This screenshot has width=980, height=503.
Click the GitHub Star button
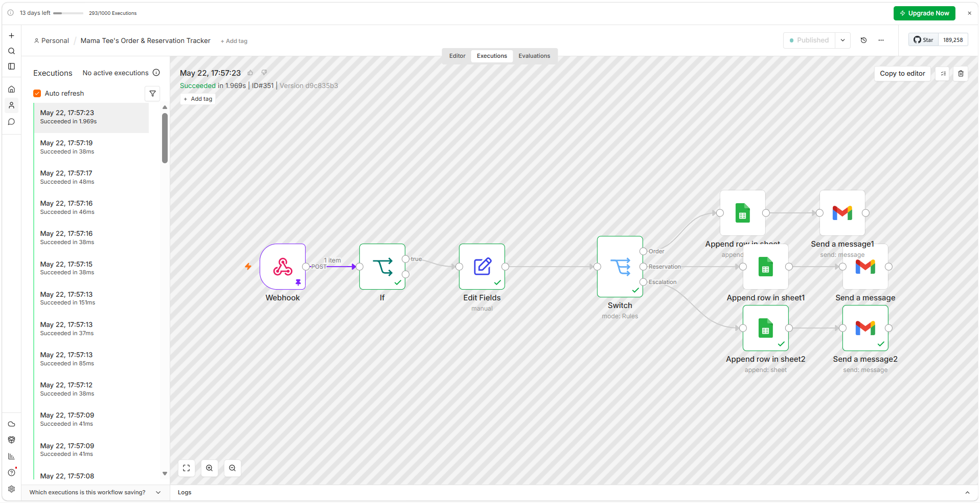tap(923, 40)
